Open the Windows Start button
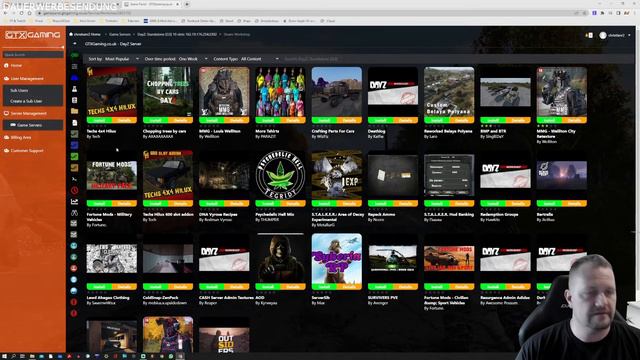640x360 pixels. click(4, 356)
